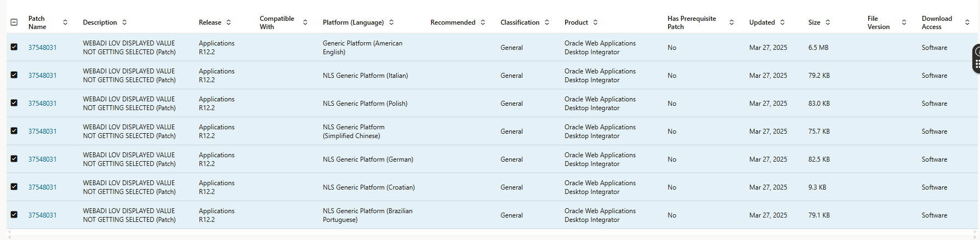Click 'Generic Platform (American English)' cell
The width and height of the screenshot is (980, 240).
362,48
